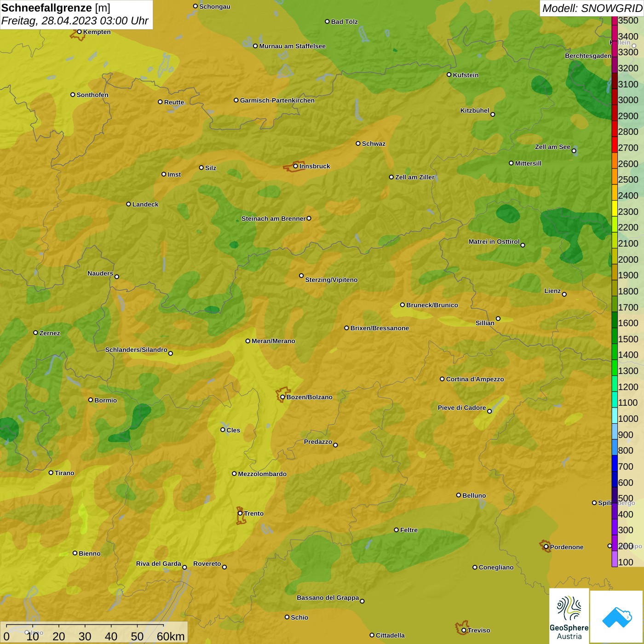The width and height of the screenshot is (644, 644).
Task: Click the Garmisch-Partenkirchen label
Action: tap(277, 100)
